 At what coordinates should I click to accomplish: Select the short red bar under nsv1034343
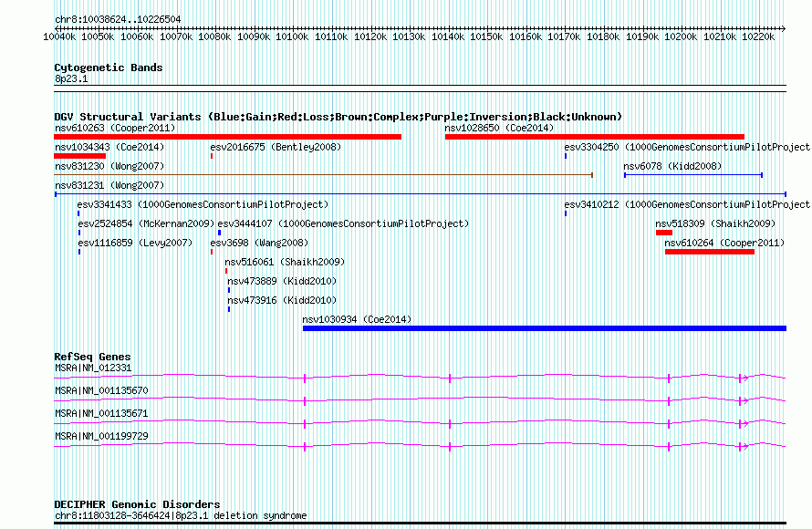(x=79, y=156)
